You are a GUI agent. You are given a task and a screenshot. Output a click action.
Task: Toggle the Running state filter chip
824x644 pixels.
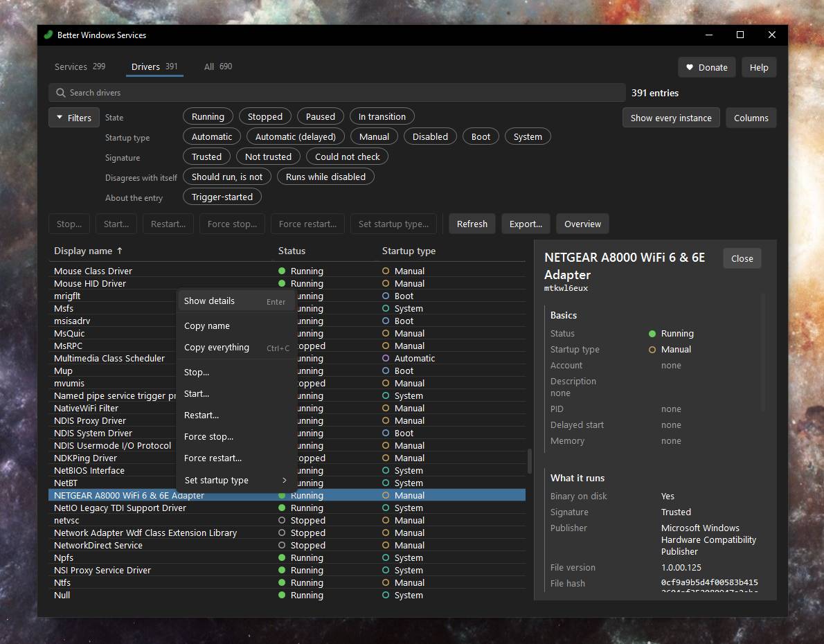(208, 117)
